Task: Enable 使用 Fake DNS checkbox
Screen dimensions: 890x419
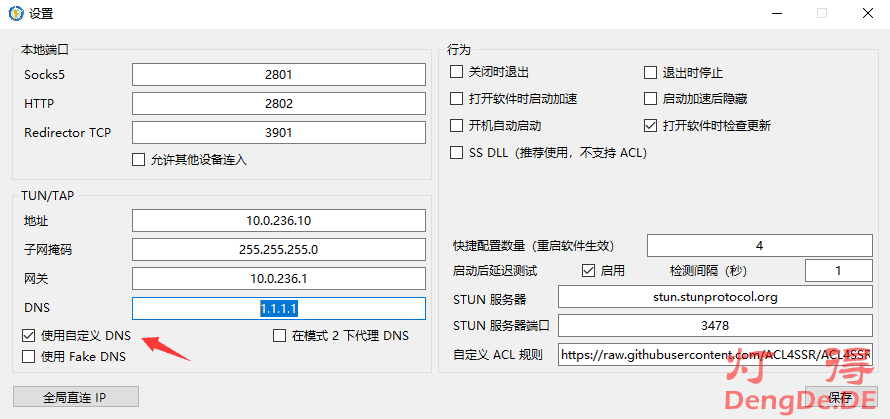Action: 28,356
